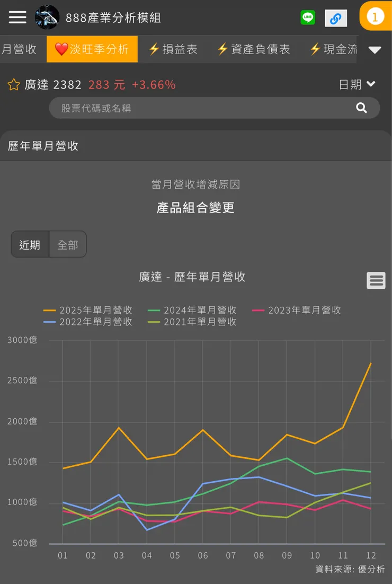The image size is (392, 584).
Task: Click the 歷年單月營收 section header
Action: click(43, 146)
